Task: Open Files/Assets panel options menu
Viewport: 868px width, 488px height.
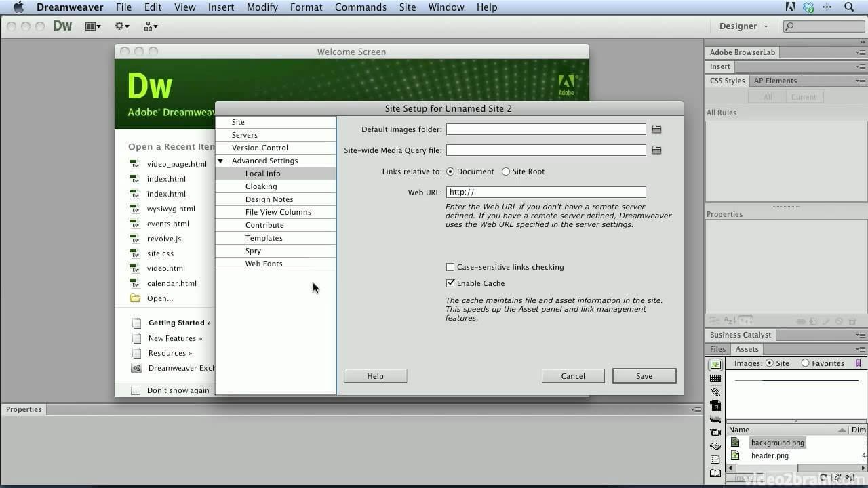Action: tap(860, 349)
